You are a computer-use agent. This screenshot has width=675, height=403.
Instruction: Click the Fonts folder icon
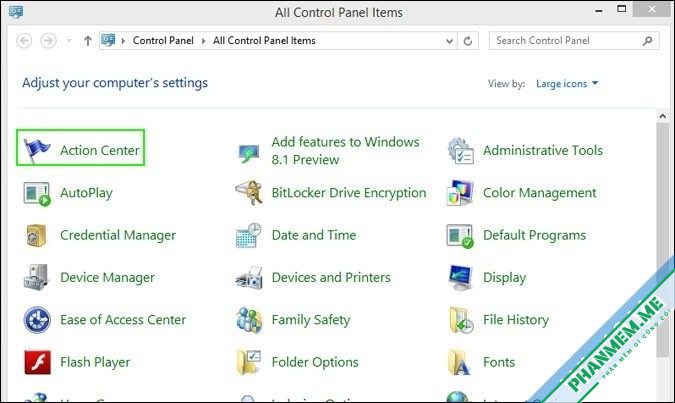click(x=459, y=362)
